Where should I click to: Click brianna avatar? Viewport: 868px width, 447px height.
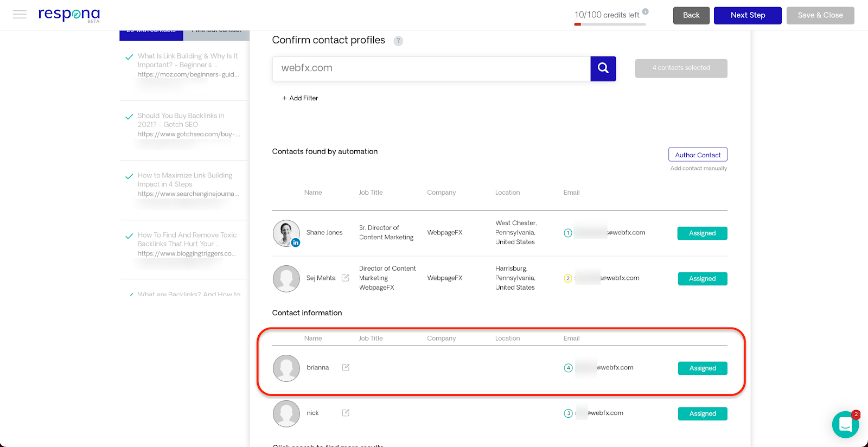(286, 368)
